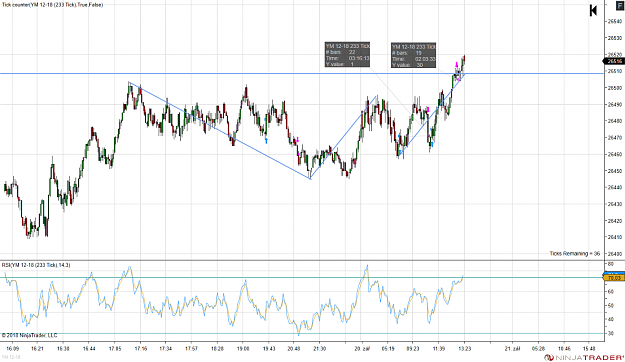Viewport: 625px width, 362px height.
Task: Click the 16:09 time axis label
Action: coord(13,348)
